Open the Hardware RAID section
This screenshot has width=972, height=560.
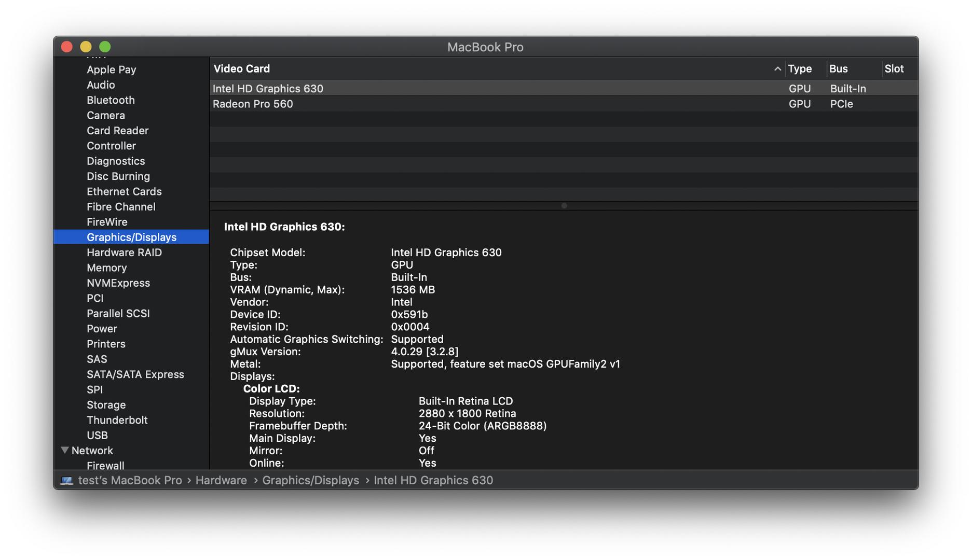click(x=124, y=253)
